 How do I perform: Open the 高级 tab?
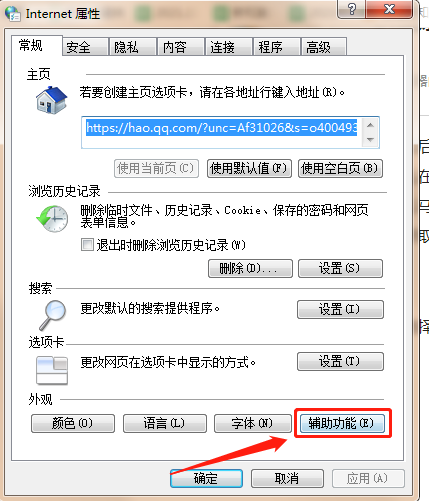[x=324, y=47]
